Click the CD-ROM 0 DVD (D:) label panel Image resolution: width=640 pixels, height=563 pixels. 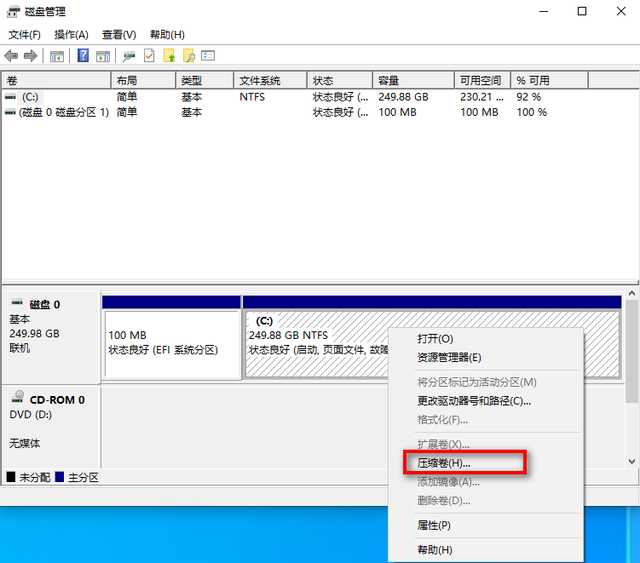51,427
